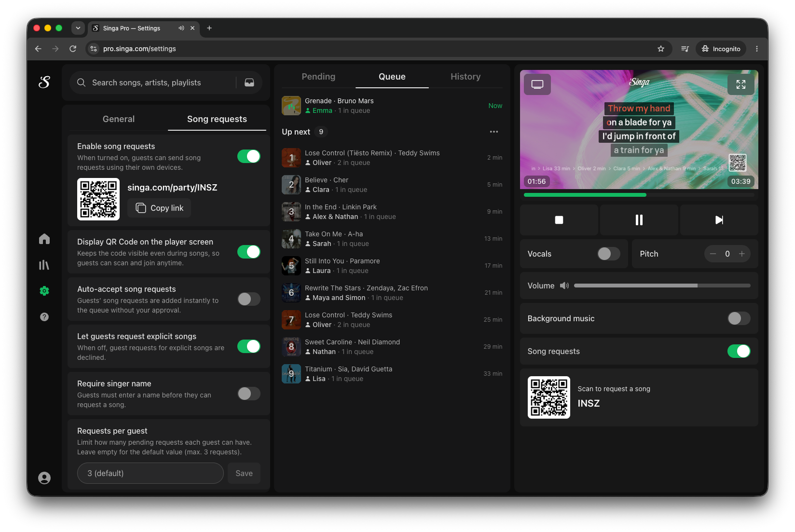This screenshot has width=795, height=532.
Task: Skip to the next song
Action: 719,220
